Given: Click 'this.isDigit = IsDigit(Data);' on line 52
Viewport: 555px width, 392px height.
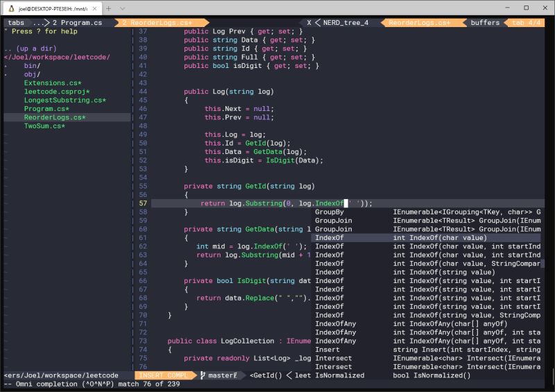Looking at the screenshot, I should (x=264, y=160).
